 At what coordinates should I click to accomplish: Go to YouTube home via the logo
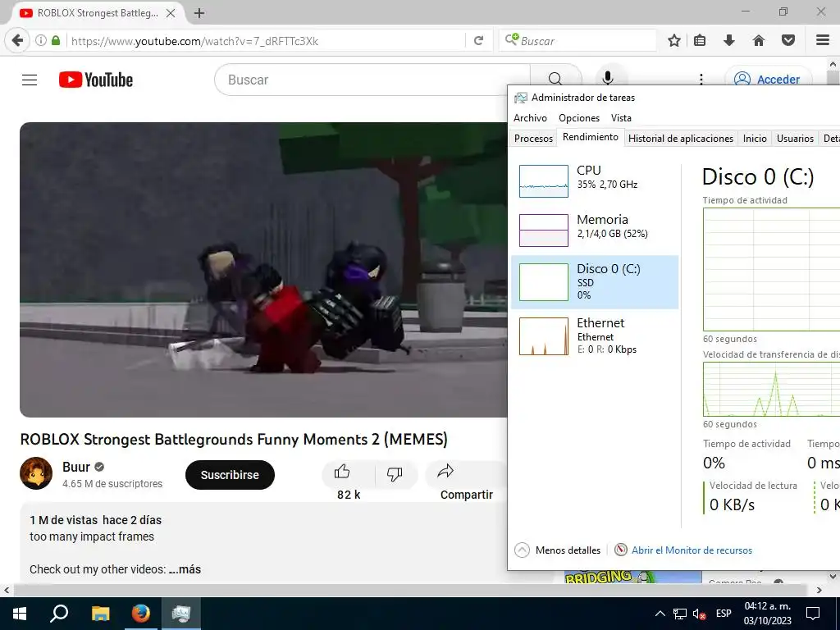pyautogui.click(x=96, y=80)
